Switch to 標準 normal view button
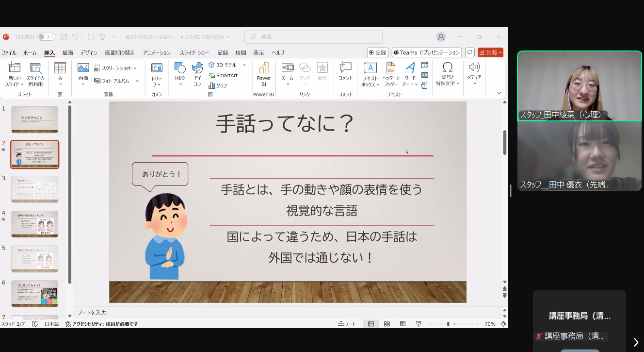 (371, 324)
